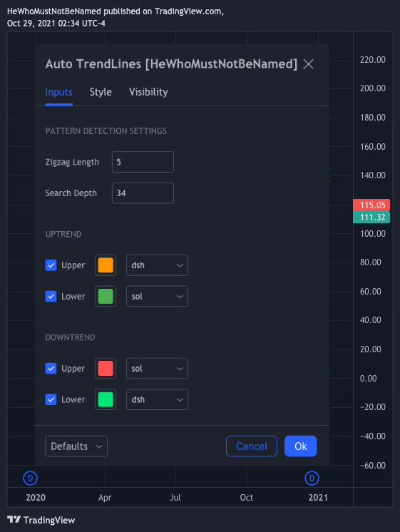Image resolution: width=400 pixels, height=532 pixels.
Task: Click the Zigzag Length input field
Action: click(143, 162)
